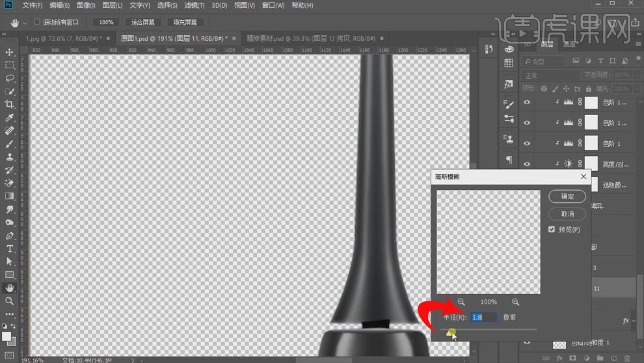
Task: Select the Horizontal Type tool
Action: (10, 249)
